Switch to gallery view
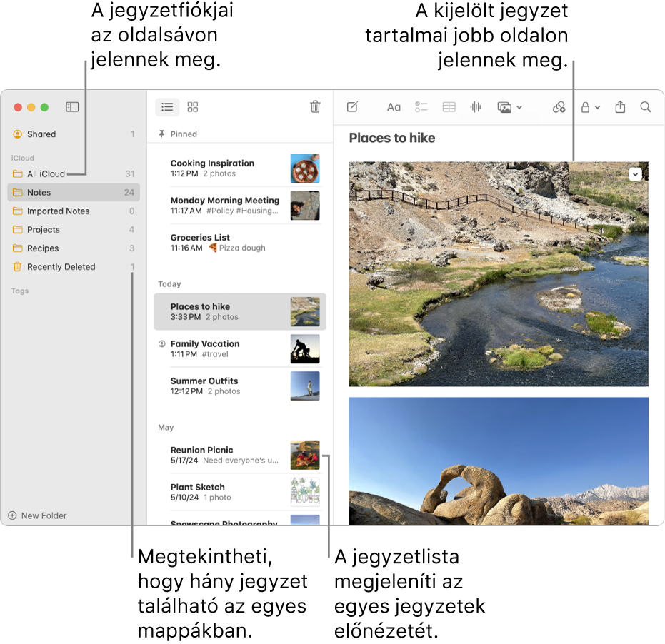This screenshot has width=665, height=644. point(193,107)
